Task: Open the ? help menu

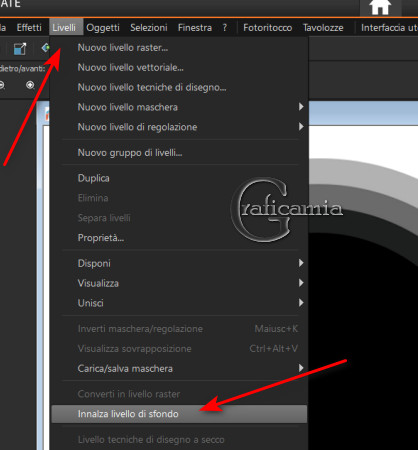Action: (x=225, y=27)
